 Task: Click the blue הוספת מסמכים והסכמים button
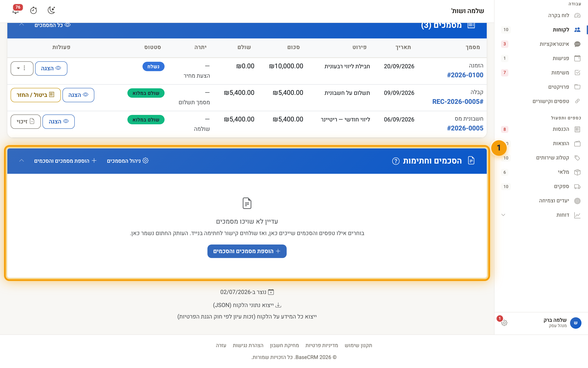[x=247, y=251]
